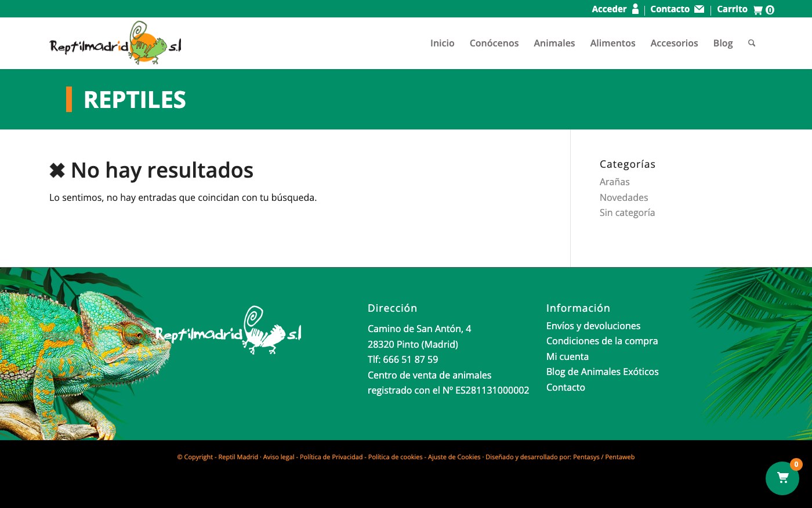Click the user icon beside Acceder

click(635, 9)
